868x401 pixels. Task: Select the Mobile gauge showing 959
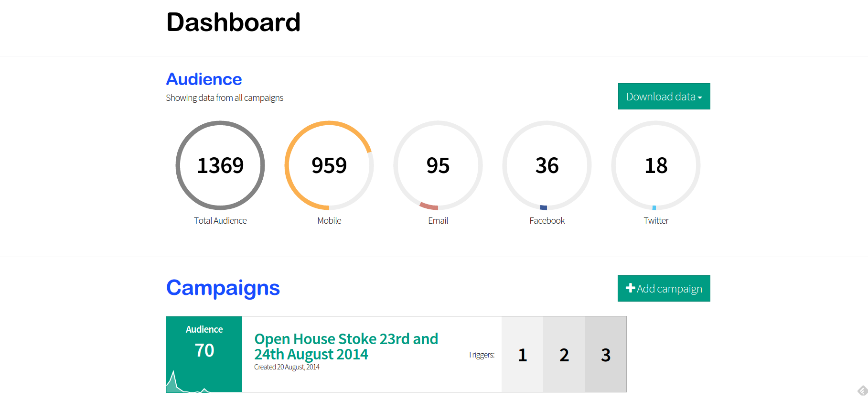(329, 165)
